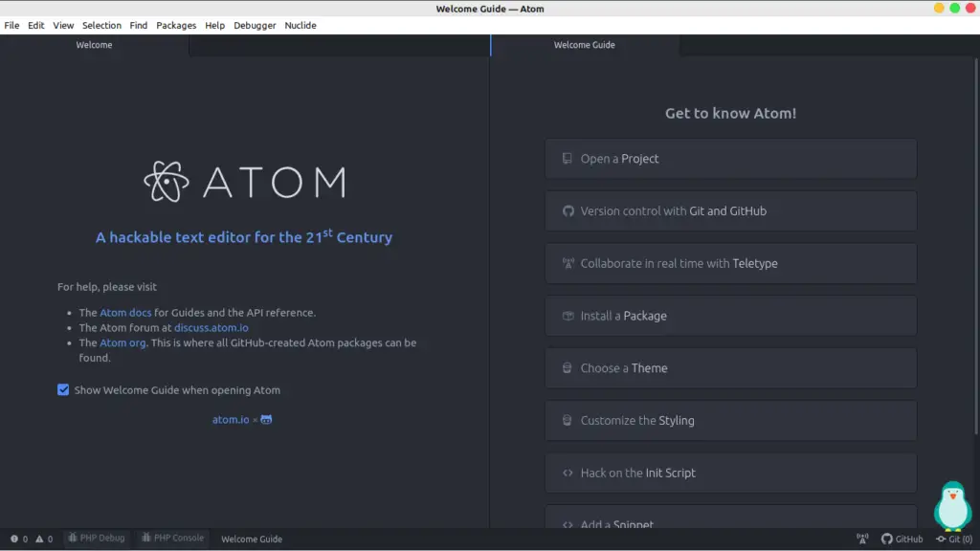Switch to the Welcome Guide tab
The image size is (980, 551).
[x=585, y=45]
